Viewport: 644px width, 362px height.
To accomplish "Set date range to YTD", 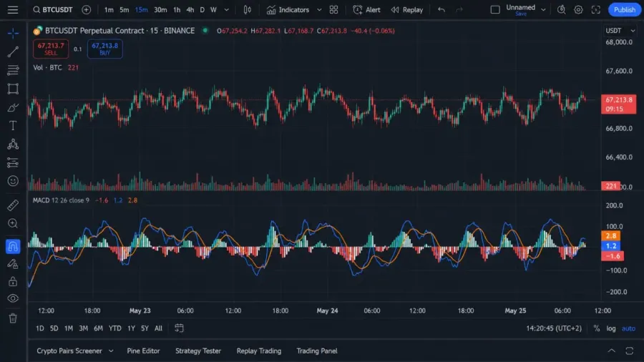I will pyautogui.click(x=114, y=328).
